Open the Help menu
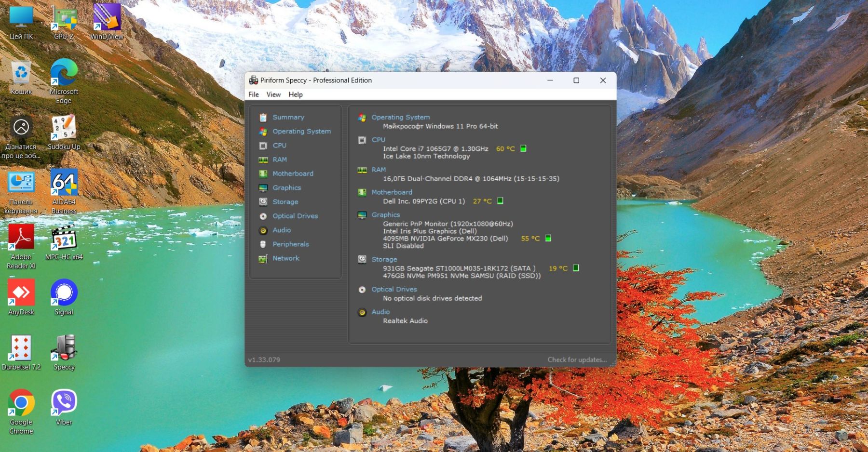This screenshot has height=452, width=868. [x=296, y=94]
